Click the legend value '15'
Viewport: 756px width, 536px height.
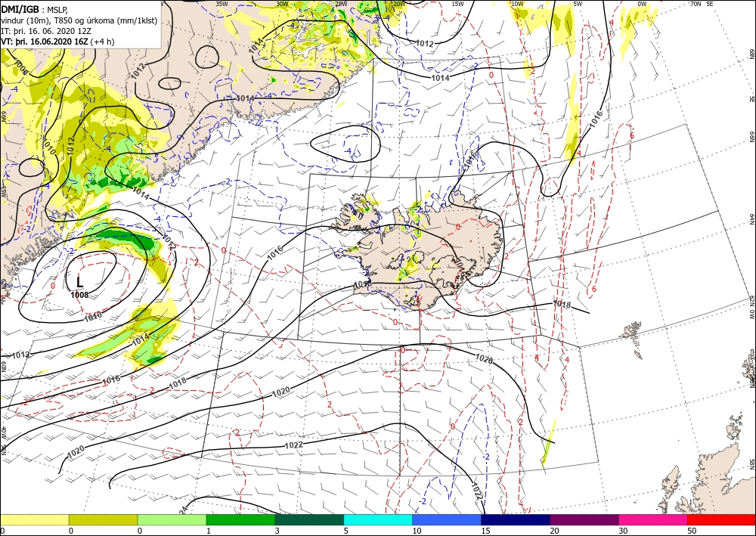tap(485, 531)
